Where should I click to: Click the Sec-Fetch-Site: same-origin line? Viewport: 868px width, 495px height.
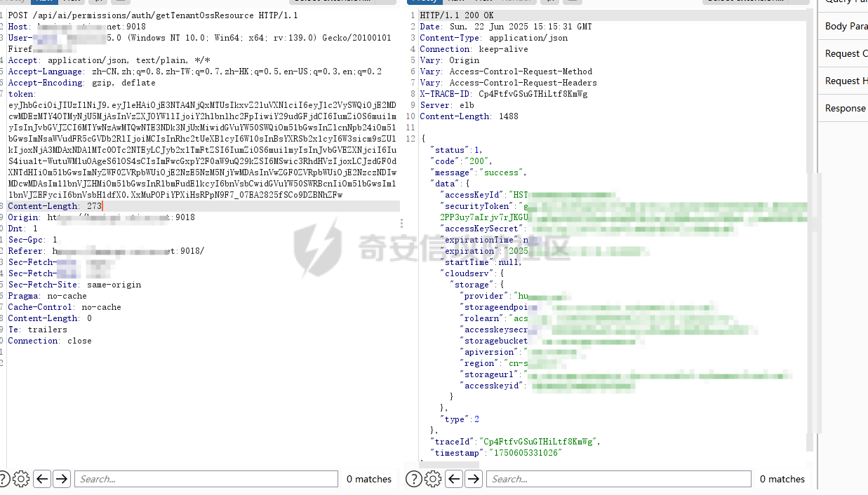[x=74, y=285]
